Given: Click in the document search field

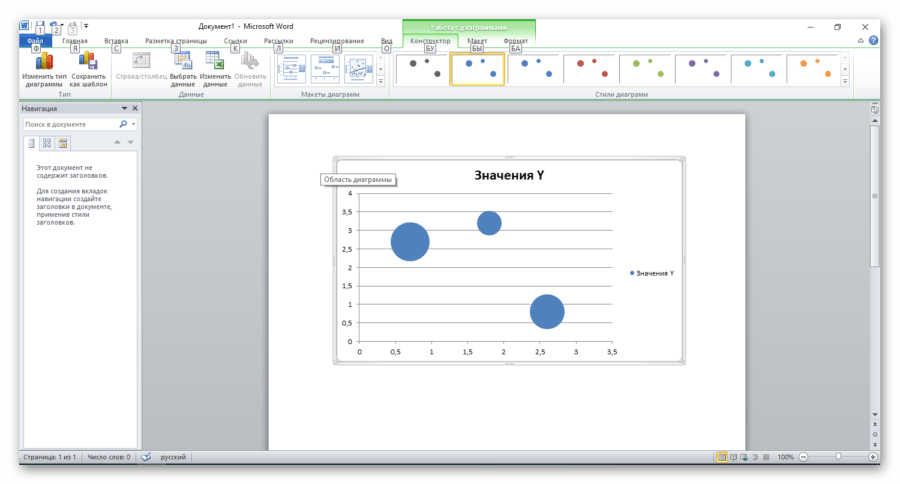Looking at the screenshot, I should pos(70,125).
